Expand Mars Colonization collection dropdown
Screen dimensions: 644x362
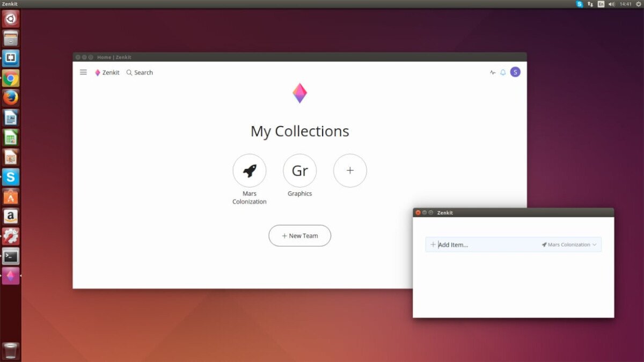click(x=569, y=245)
